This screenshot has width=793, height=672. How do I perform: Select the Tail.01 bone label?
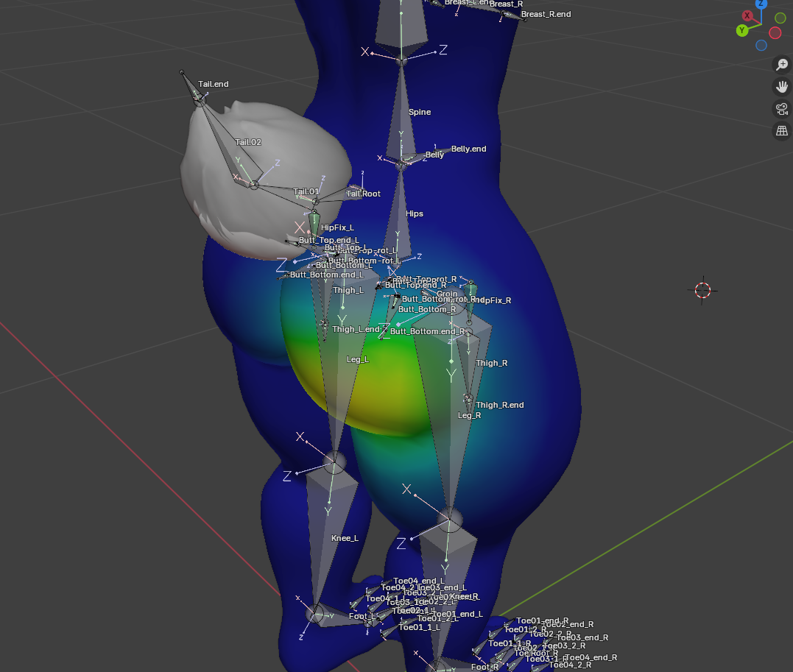point(306,191)
